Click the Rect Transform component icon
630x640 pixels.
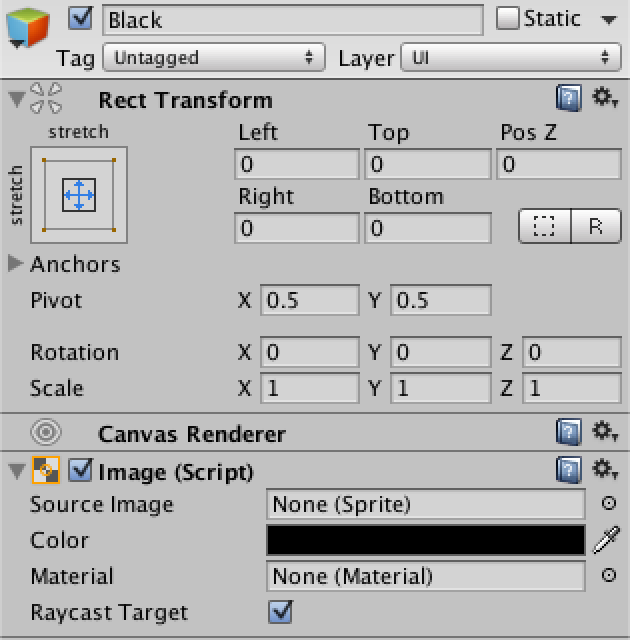click(46, 98)
